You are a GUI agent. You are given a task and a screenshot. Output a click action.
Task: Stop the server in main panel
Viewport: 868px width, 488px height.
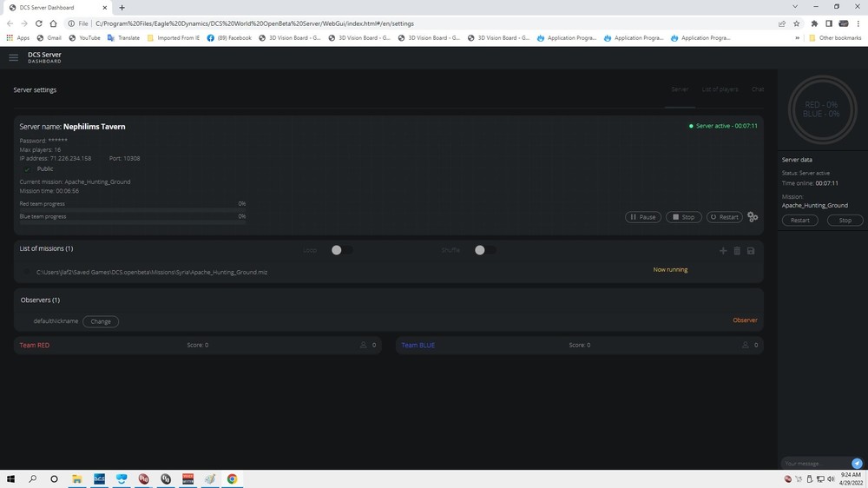click(684, 217)
